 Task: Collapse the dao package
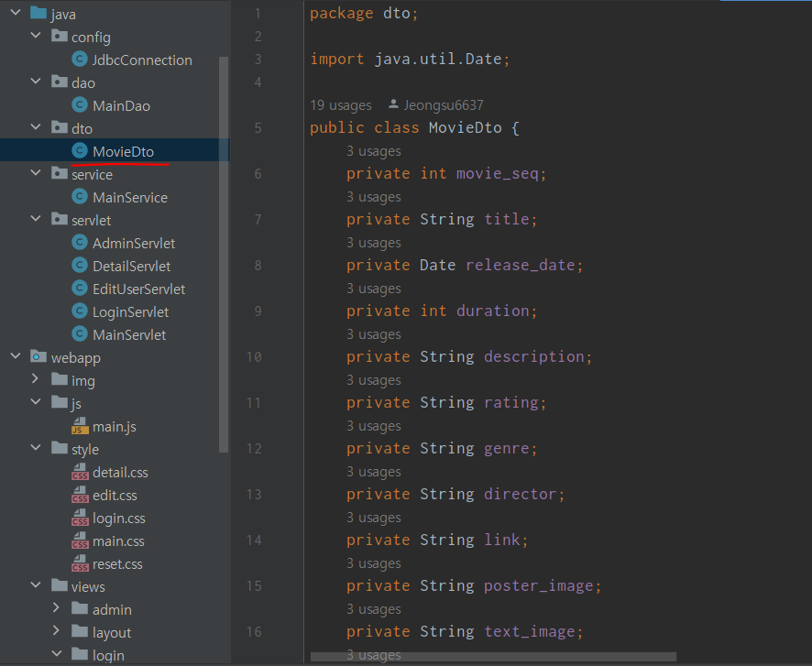36,81
